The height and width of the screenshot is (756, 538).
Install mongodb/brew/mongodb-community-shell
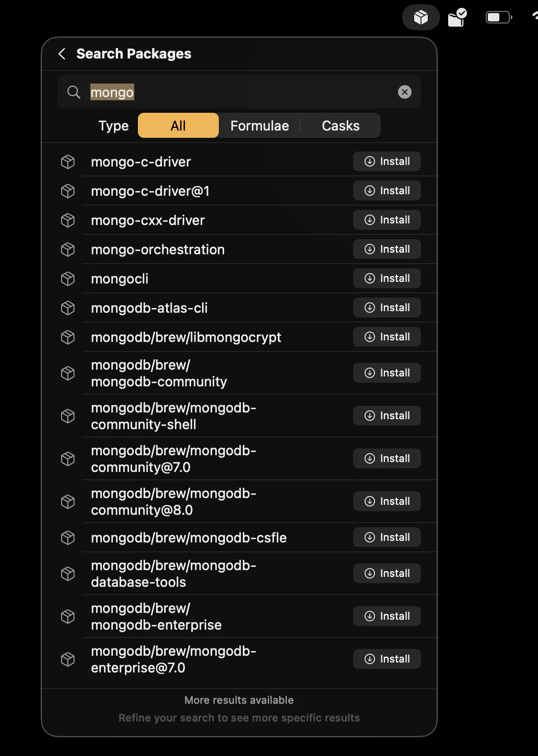387,416
